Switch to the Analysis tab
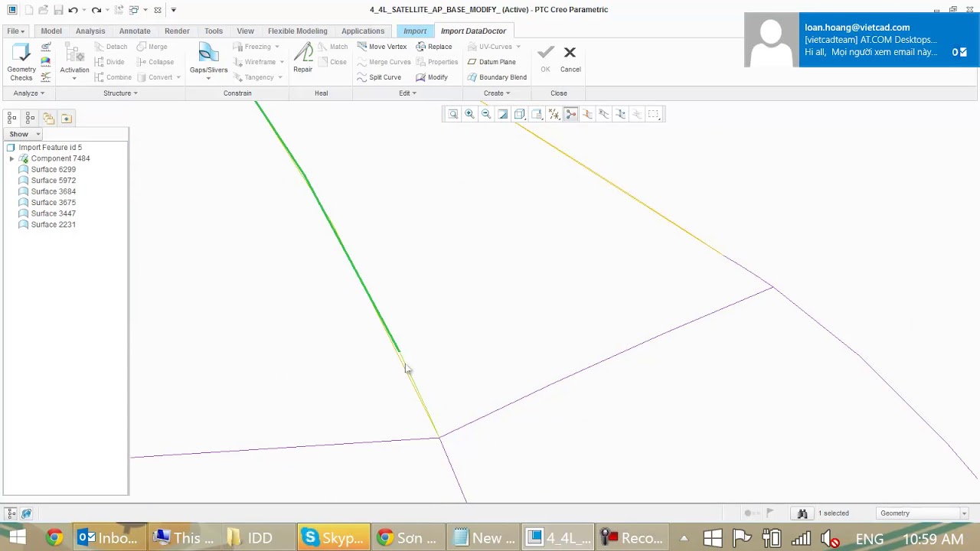980x551 pixels. (x=90, y=31)
